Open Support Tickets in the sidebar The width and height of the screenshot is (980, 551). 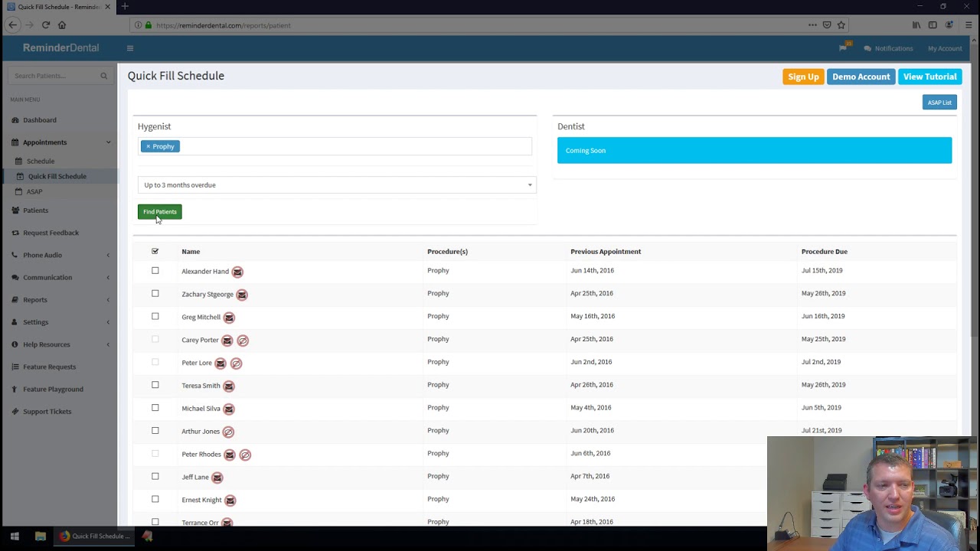[47, 412]
